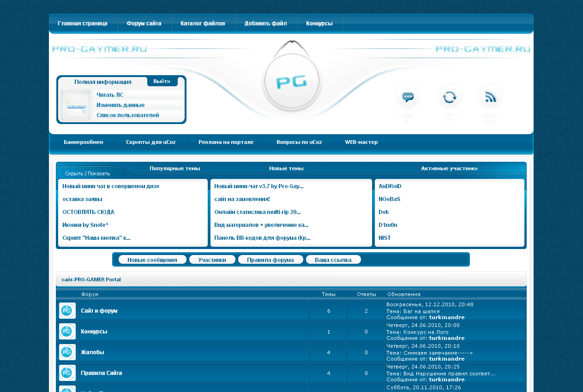Open WEB-мастер menu item
The image size is (583, 392).
[361, 142]
